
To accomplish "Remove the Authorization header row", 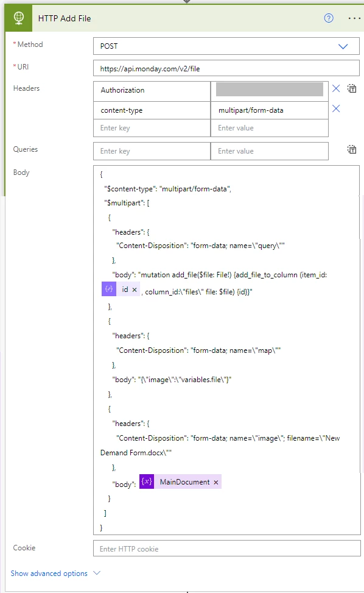I will tap(335, 88).
